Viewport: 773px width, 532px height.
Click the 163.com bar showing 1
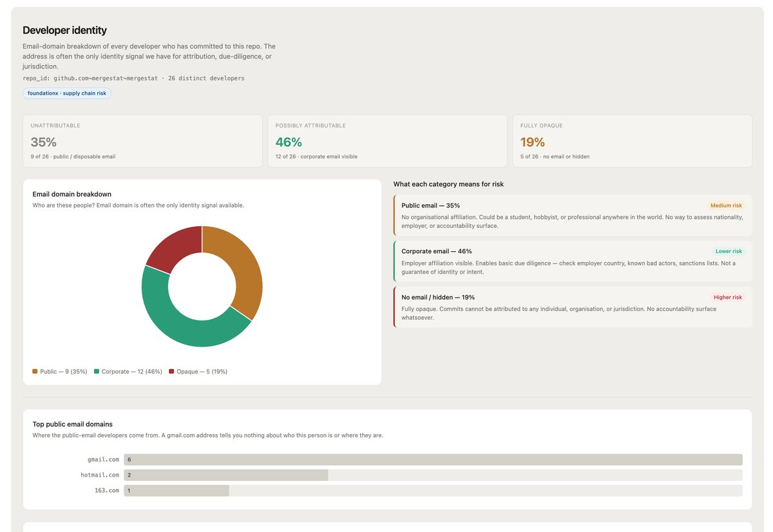(x=176, y=491)
